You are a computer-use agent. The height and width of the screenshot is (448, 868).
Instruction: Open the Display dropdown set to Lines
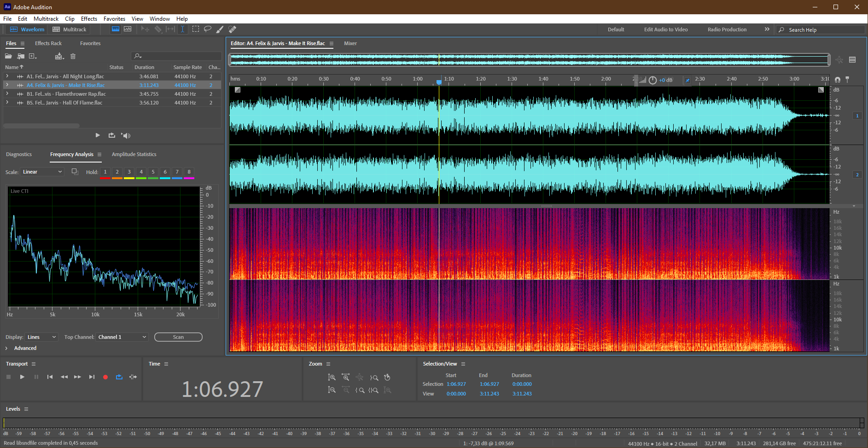click(41, 337)
